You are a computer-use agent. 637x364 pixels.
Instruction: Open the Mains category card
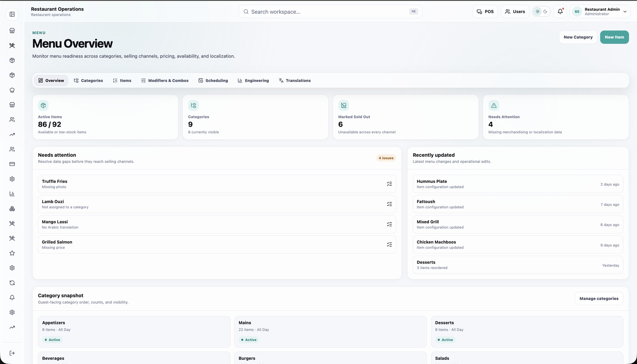coord(331,332)
